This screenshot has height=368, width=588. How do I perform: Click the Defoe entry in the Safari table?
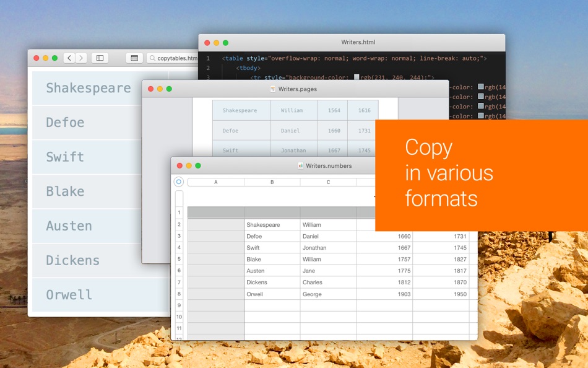[64, 123]
